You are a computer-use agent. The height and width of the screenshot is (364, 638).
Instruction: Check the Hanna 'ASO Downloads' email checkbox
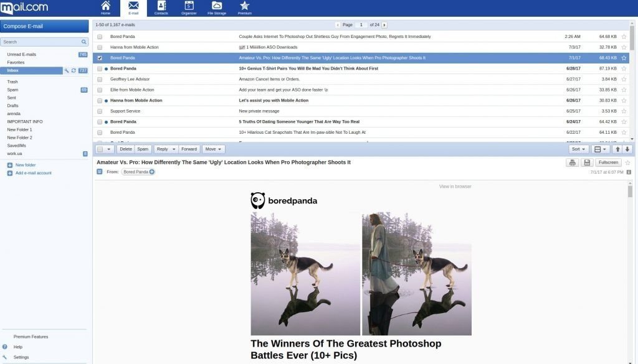pyautogui.click(x=100, y=47)
